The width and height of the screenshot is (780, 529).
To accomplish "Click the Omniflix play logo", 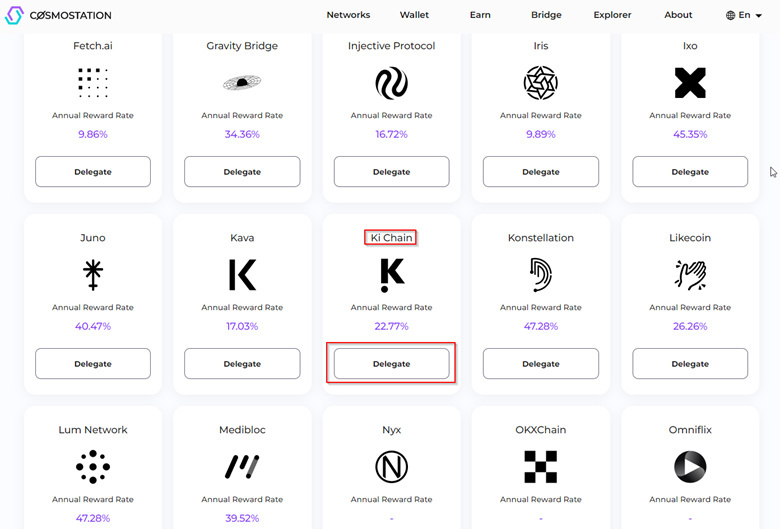I will tap(690, 467).
